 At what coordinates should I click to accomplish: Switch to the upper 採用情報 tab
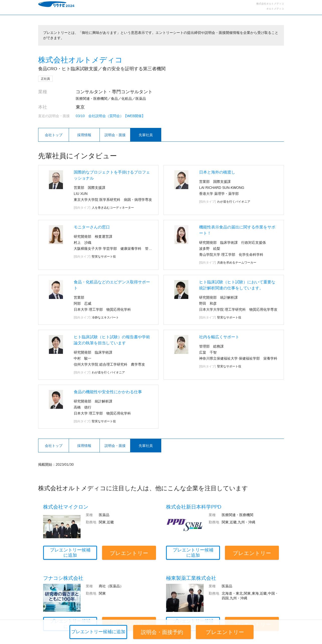84,135
